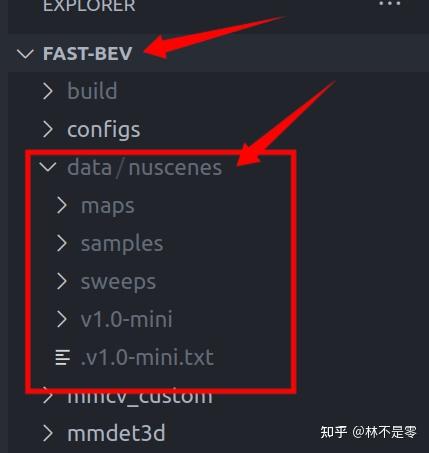Collapse the FAST-BEV root folder chevron

pyautogui.click(x=25, y=54)
